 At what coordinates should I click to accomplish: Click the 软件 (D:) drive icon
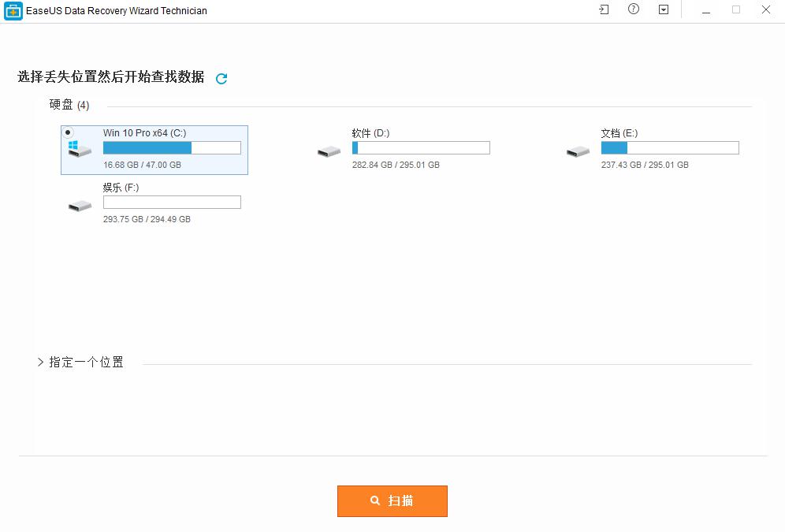[x=329, y=151]
